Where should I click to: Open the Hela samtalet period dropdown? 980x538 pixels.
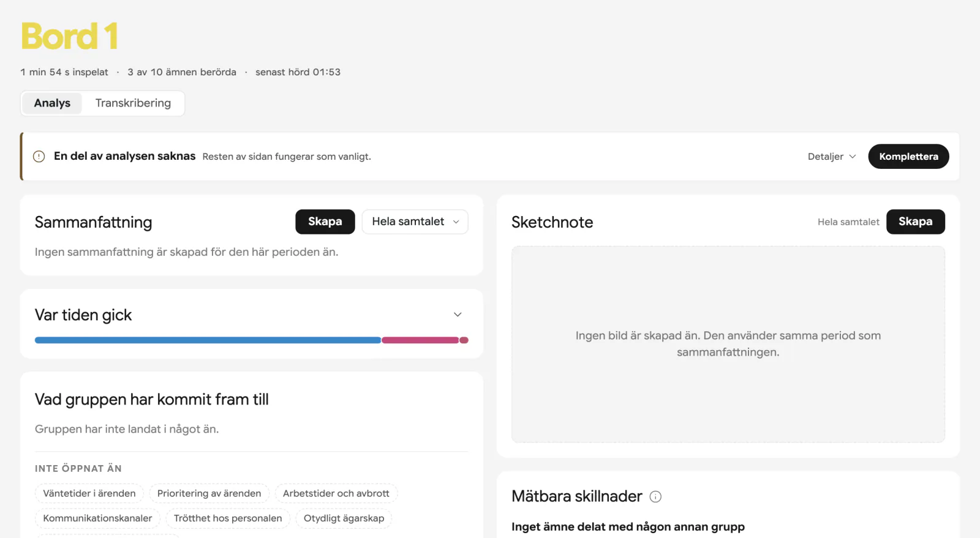pos(415,222)
